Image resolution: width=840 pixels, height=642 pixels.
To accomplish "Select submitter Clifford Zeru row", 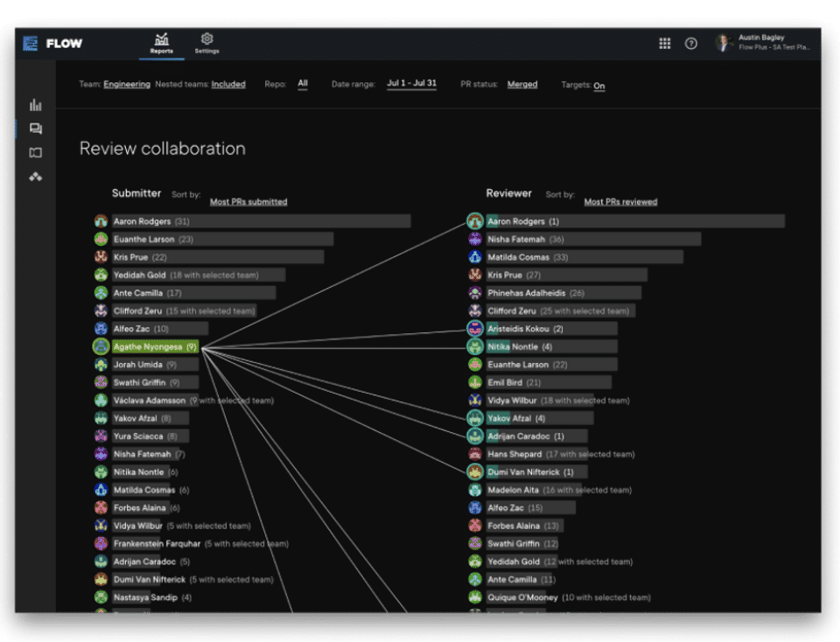I will pyautogui.click(x=185, y=311).
